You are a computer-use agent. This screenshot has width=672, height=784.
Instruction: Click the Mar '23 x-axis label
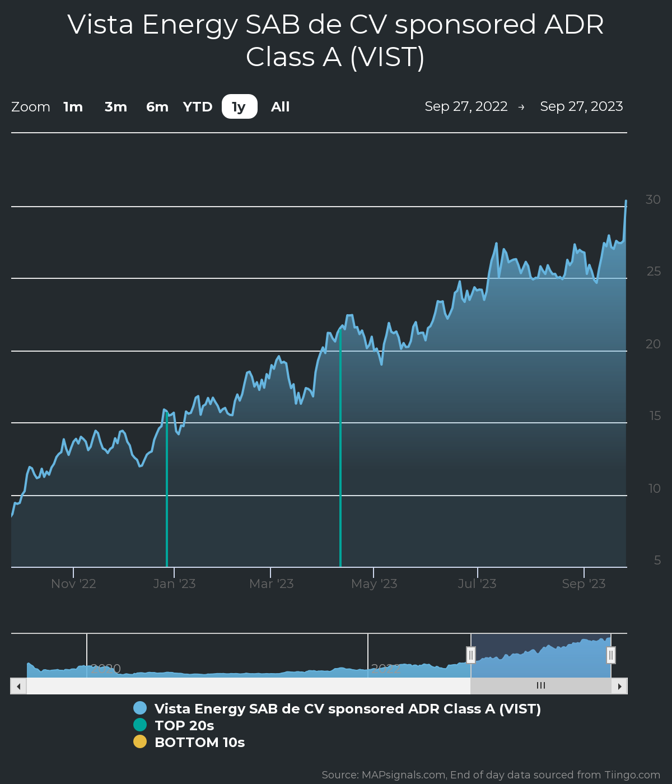[271, 584]
